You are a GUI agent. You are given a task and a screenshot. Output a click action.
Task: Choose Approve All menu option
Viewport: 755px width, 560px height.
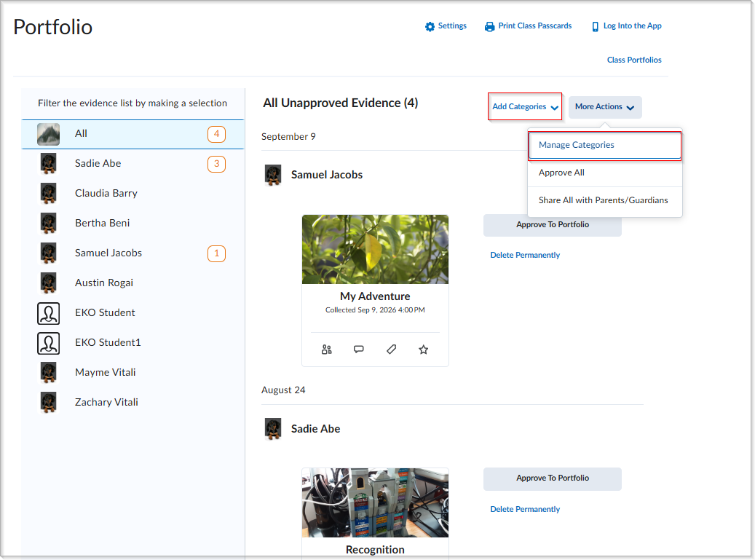[604, 173]
